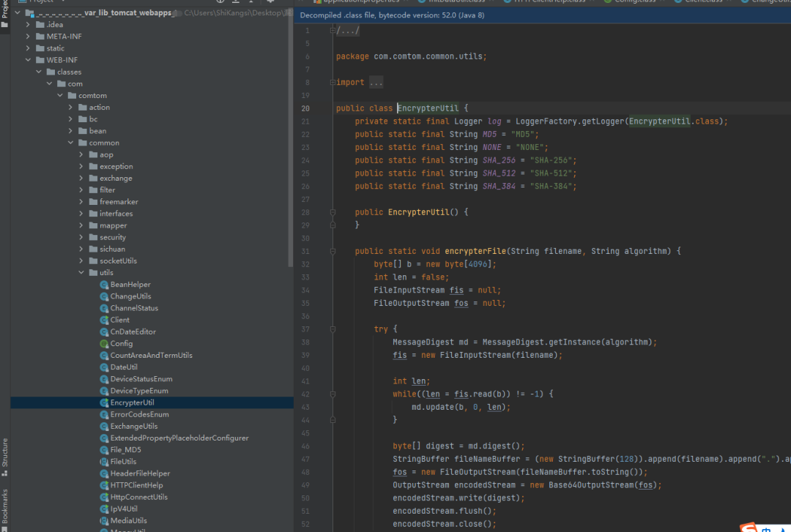This screenshot has width=791, height=532.
Task: Click the freemarker folder icon
Action: point(93,202)
